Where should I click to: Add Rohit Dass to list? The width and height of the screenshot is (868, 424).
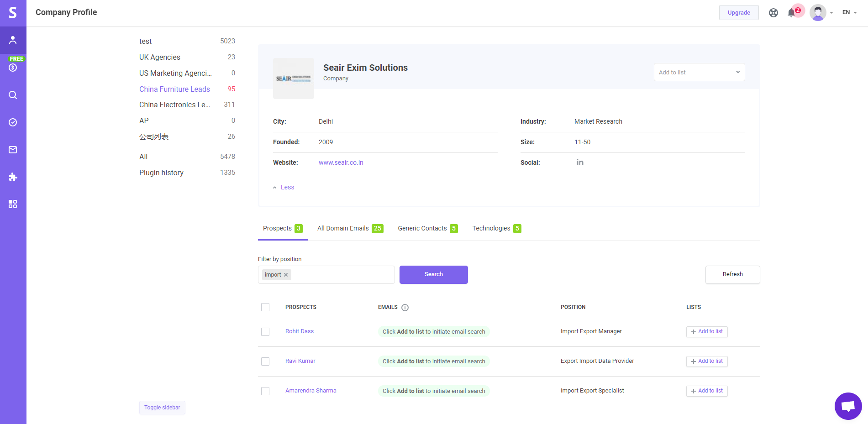coord(707,332)
